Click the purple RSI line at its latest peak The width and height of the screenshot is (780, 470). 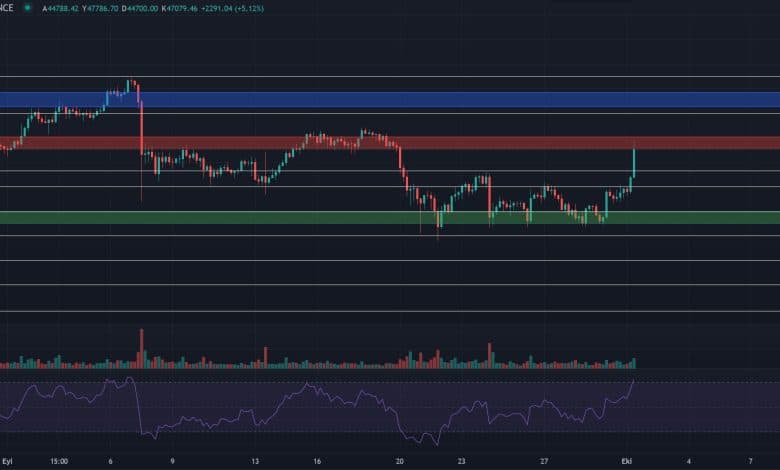(634, 382)
